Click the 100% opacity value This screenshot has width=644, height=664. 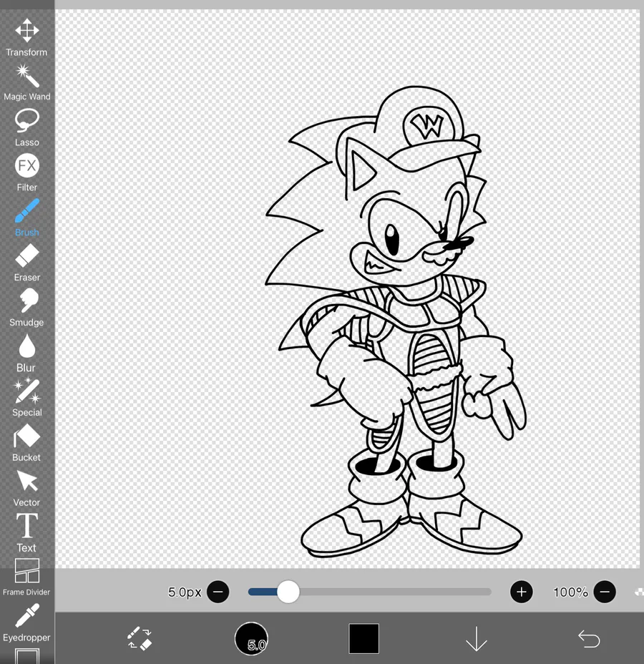click(x=570, y=592)
